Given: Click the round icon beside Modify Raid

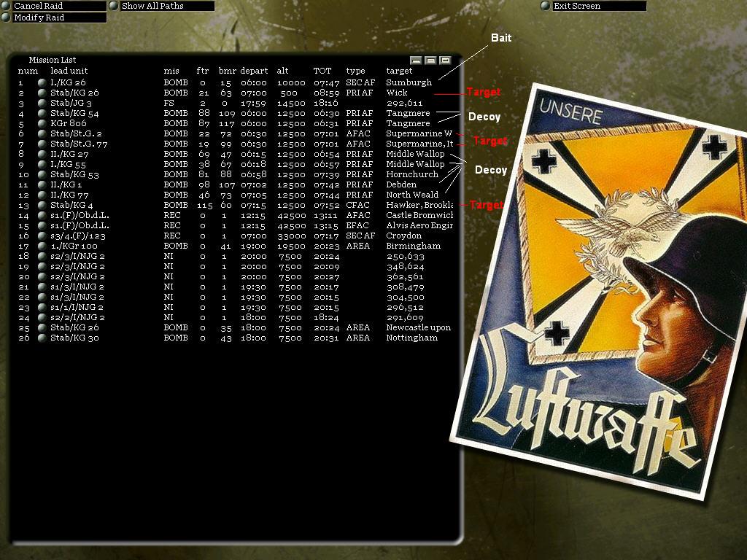Looking at the screenshot, I should (x=6, y=17).
